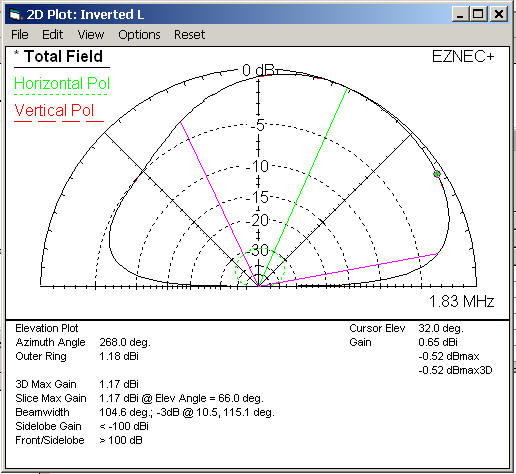
Task: Click the Slice Max Gain value line
Action: (182, 398)
